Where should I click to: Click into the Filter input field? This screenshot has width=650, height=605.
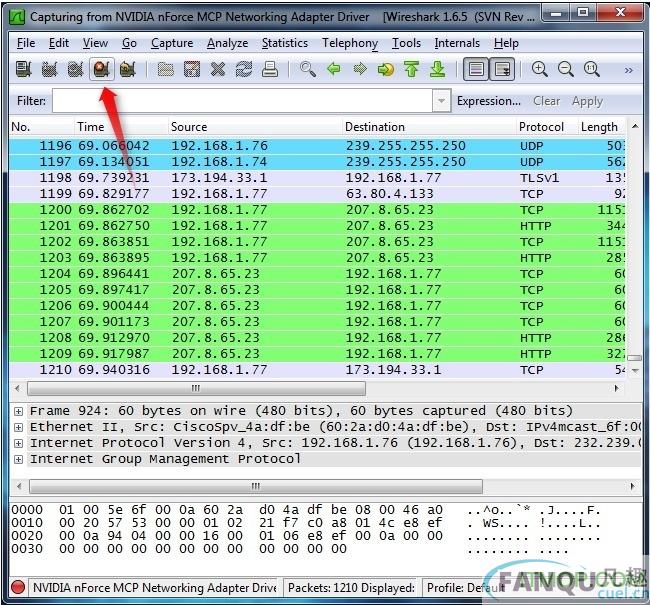(x=243, y=101)
